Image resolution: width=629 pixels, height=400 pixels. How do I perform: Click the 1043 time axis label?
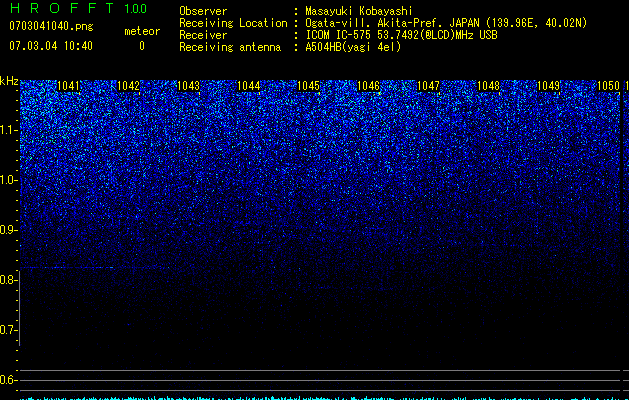point(189,86)
